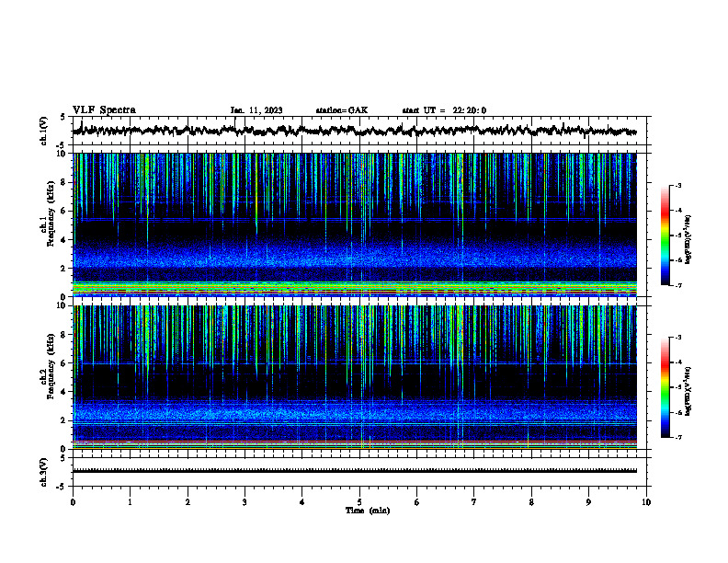Click the -7 label on ch.2 colorbar
Viewport: 728px width, 563px height.
click(x=677, y=437)
